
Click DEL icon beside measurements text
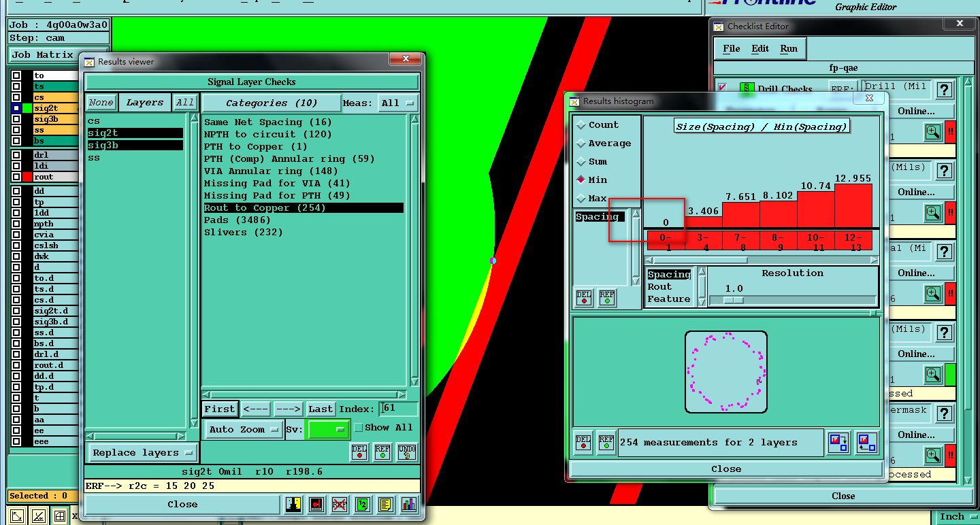[583, 442]
